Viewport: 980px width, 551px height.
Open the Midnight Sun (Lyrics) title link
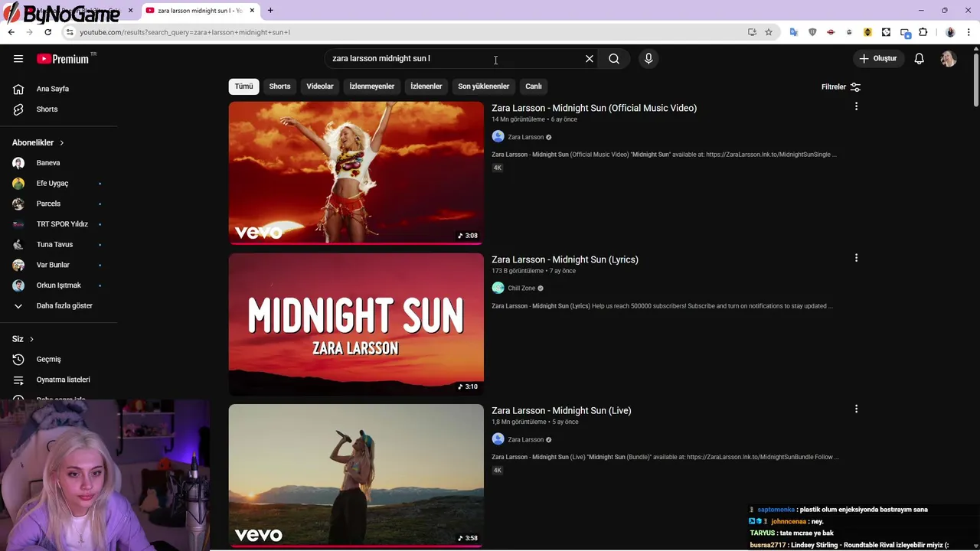tap(565, 259)
